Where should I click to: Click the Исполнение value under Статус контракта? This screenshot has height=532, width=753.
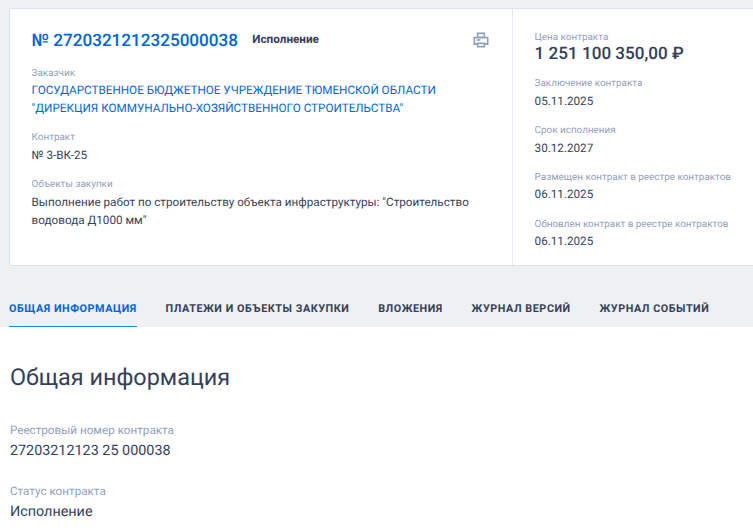tap(51, 511)
